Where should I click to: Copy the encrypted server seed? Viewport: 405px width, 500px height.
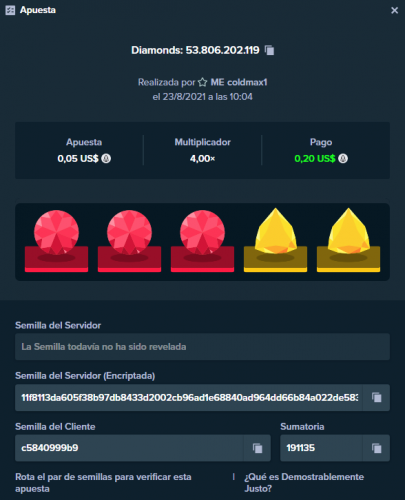point(376,397)
